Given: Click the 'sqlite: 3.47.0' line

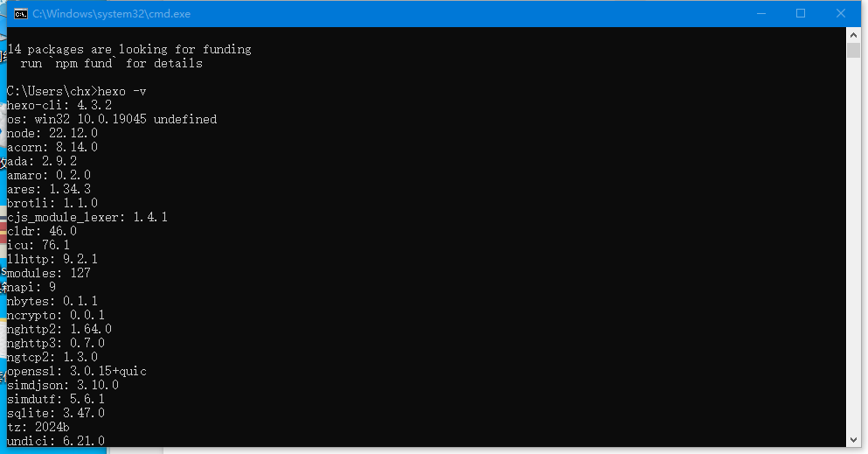Looking at the screenshot, I should point(56,414).
